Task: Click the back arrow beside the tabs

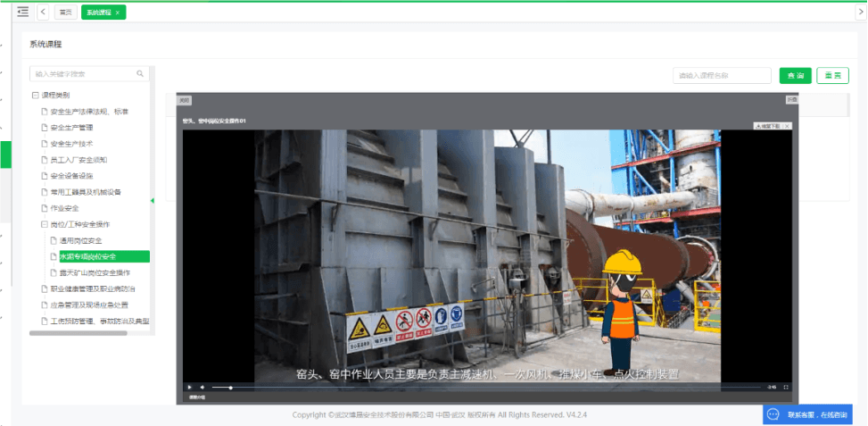Action: (x=44, y=12)
